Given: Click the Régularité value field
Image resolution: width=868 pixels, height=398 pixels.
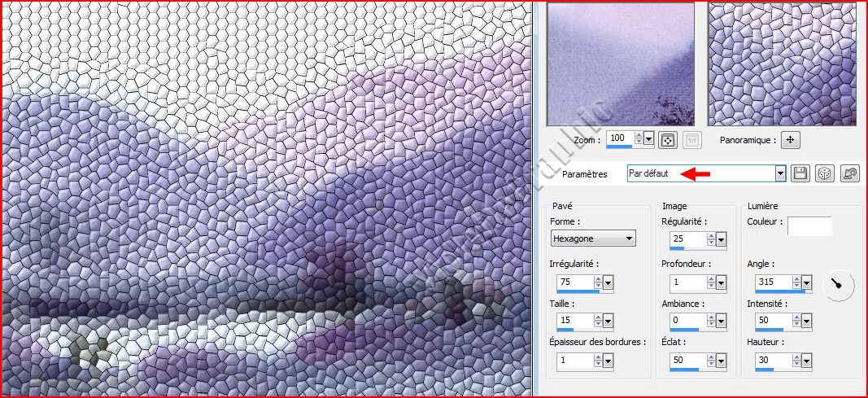Looking at the screenshot, I should point(686,238).
